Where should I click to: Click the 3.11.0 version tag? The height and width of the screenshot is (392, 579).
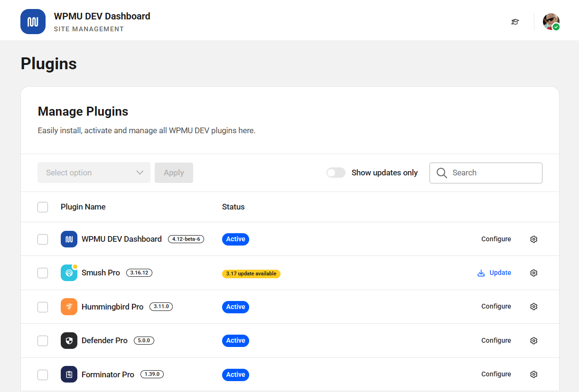pyautogui.click(x=161, y=307)
